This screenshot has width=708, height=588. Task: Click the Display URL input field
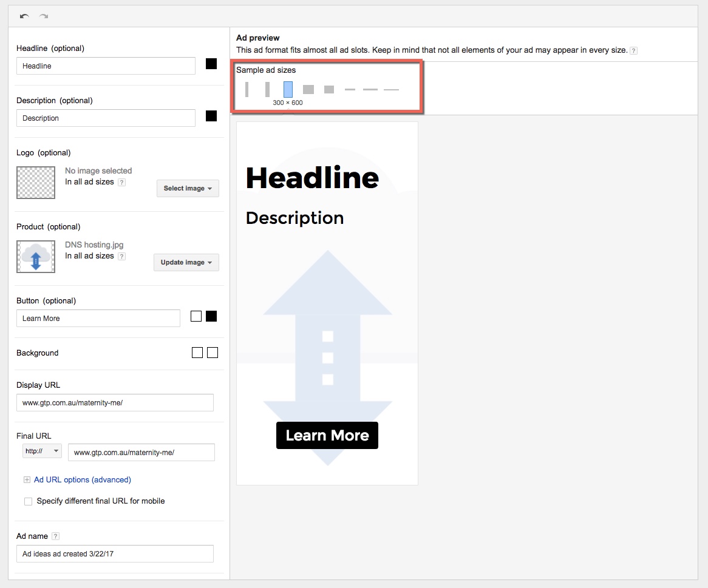(x=115, y=403)
